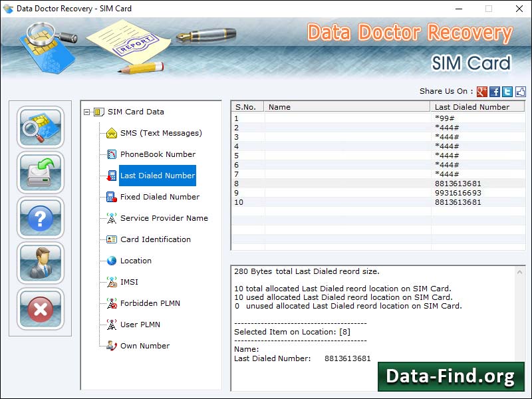
Task: Open Help using the question mark icon
Action: click(40, 218)
